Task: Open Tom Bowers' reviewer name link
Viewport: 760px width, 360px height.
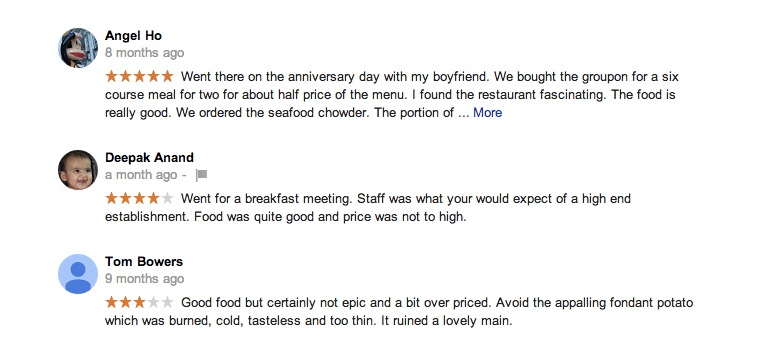Action: (x=144, y=262)
